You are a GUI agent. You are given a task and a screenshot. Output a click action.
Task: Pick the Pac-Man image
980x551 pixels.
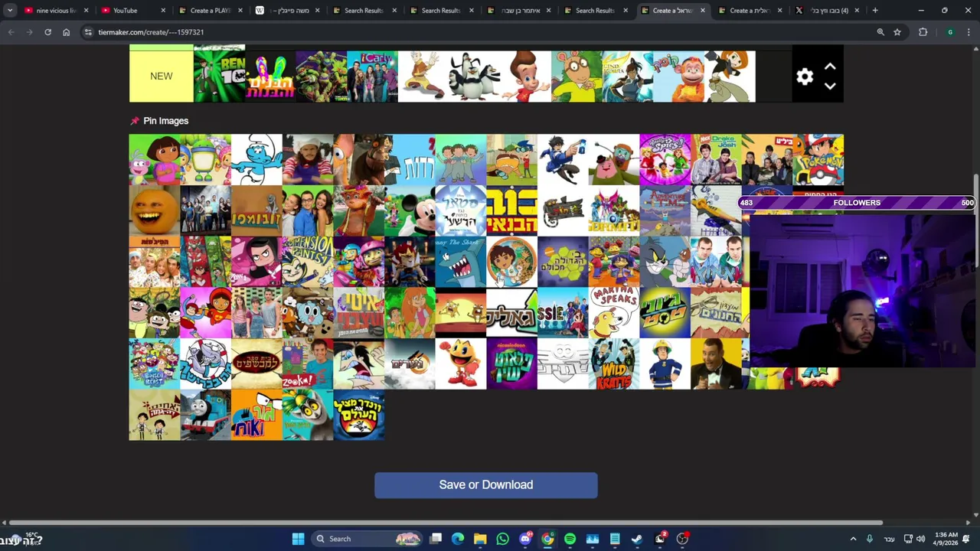pyautogui.click(x=461, y=364)
